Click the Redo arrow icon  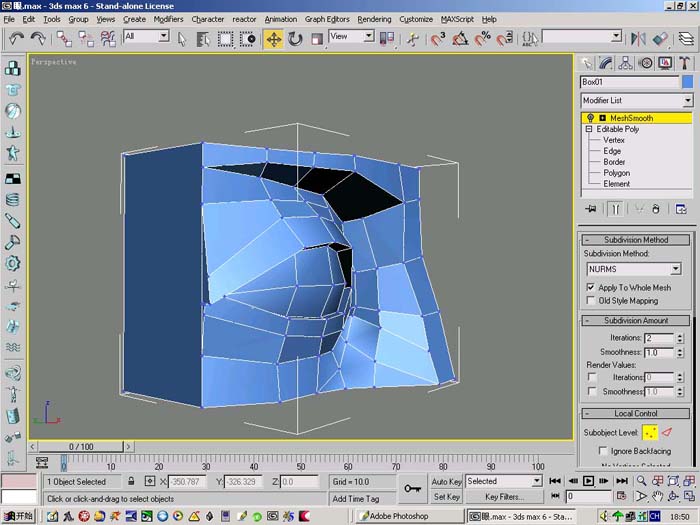pyautogui.click(x=38, y=38)
